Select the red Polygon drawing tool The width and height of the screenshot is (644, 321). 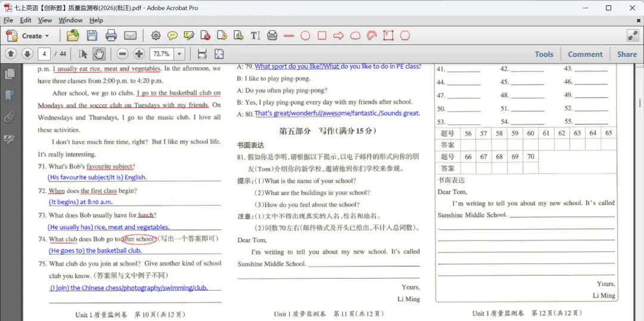point(405,36)
